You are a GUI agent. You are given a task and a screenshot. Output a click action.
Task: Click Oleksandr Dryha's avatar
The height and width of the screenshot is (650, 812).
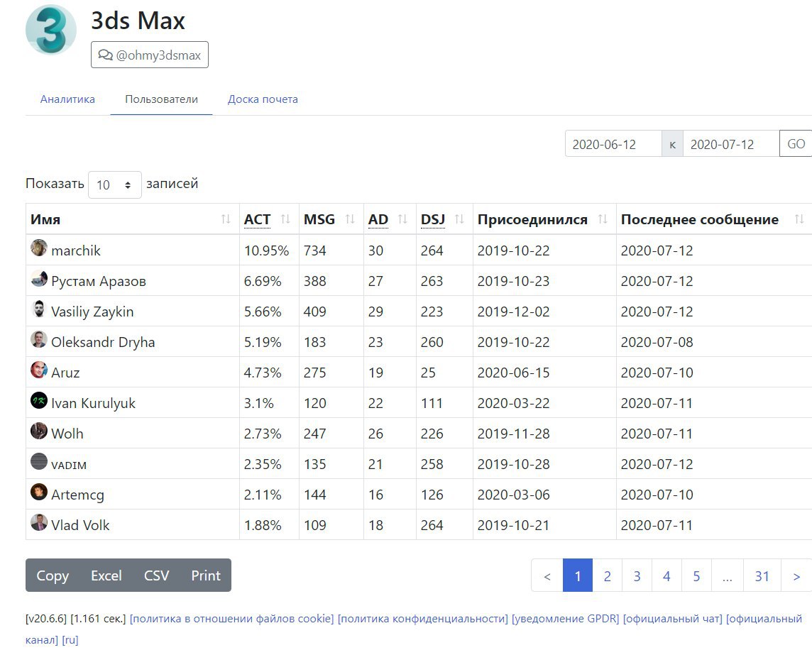[39, 339]
